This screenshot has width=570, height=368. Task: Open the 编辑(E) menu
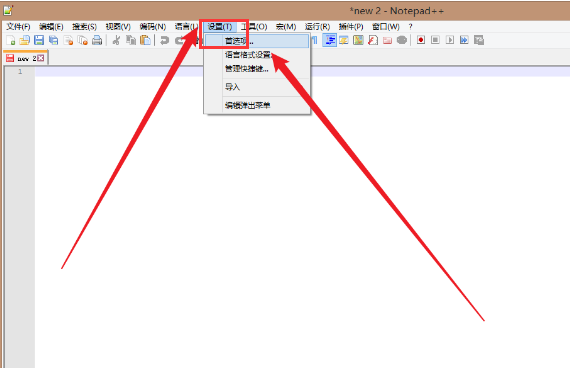(51, 27)
